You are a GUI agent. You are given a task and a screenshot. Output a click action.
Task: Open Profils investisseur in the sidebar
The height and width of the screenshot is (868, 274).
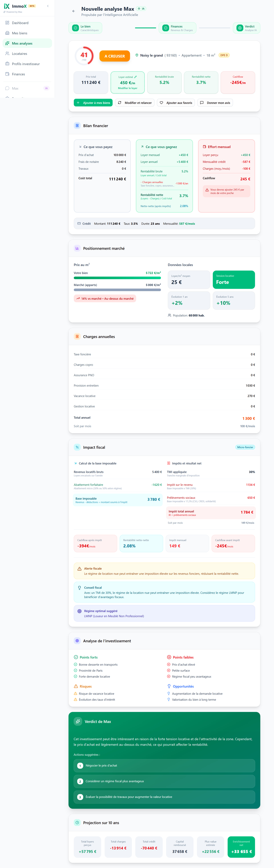[26, 64]
